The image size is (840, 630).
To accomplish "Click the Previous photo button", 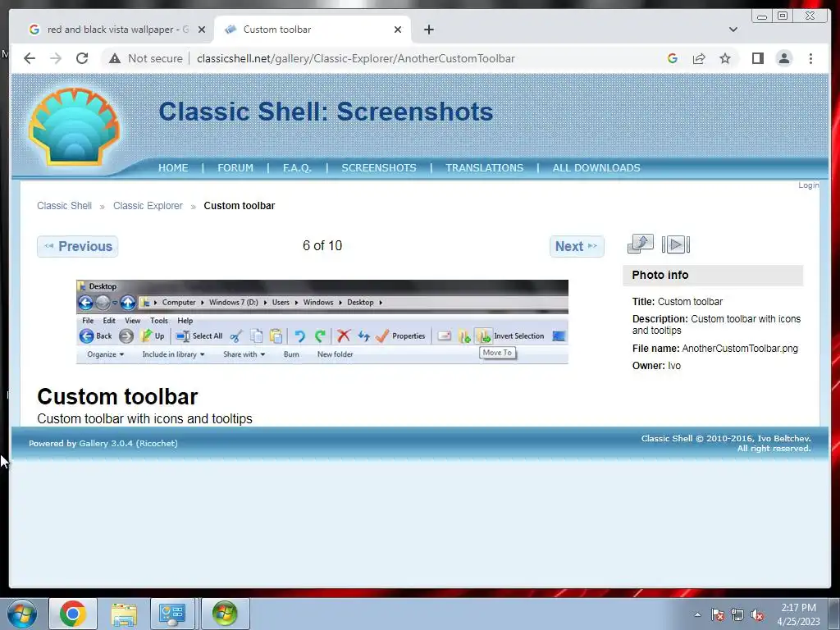I will tap(78, 246).
